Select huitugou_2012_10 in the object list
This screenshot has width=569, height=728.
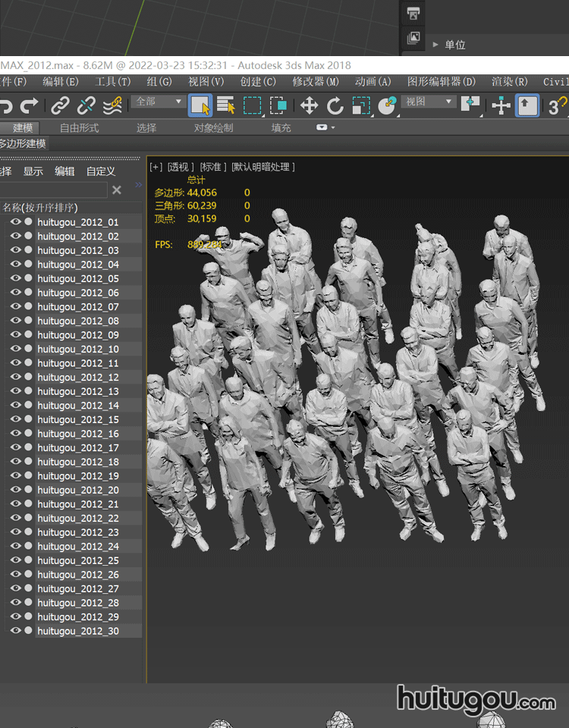click(78, 349)
